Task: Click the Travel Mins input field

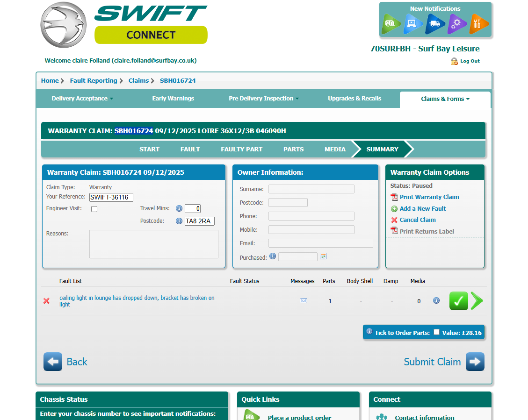Action: click(193, 208)
